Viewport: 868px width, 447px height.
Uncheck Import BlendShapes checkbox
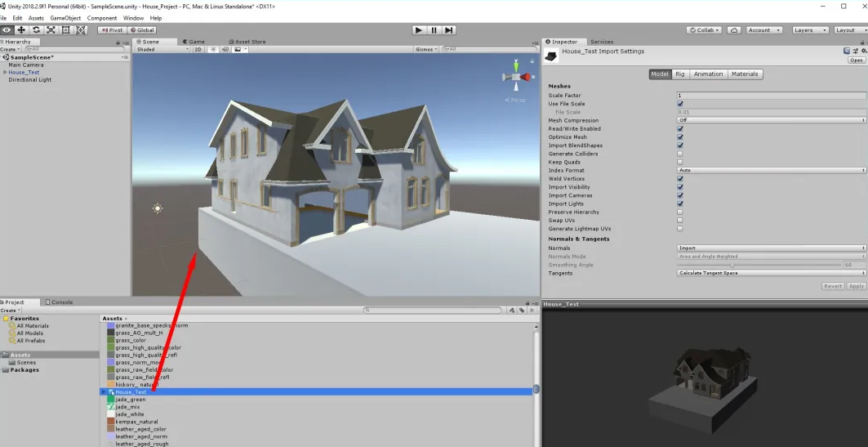[x=680, y=145]
